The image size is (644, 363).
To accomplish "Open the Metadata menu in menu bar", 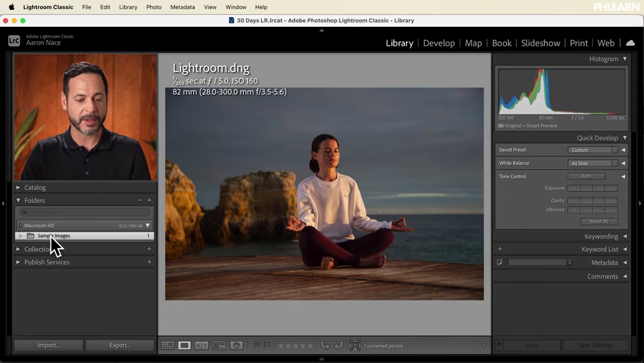I will [182, 7].
